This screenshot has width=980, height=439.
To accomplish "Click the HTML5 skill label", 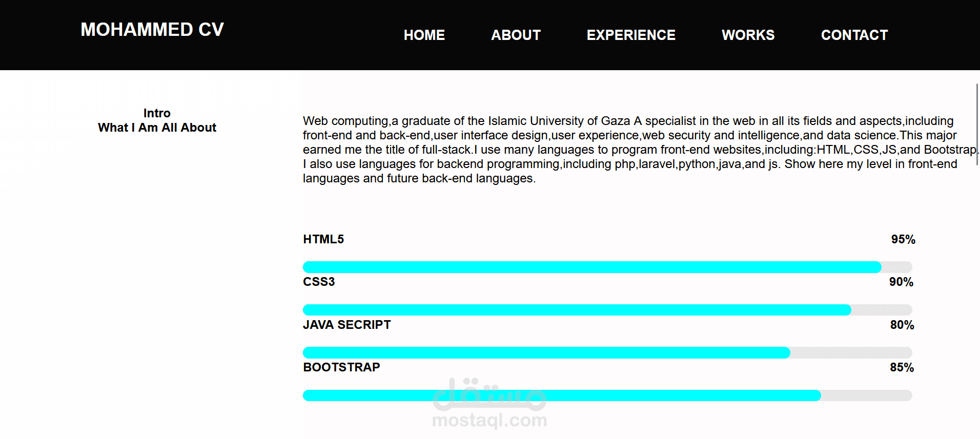I will point(323,239).
